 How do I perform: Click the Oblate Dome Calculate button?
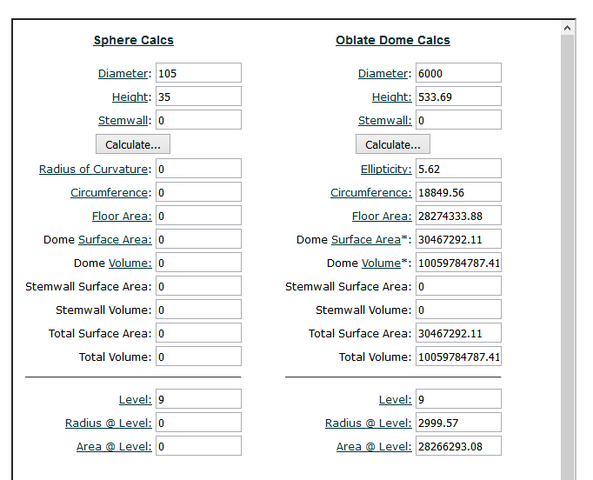(393, 144)
